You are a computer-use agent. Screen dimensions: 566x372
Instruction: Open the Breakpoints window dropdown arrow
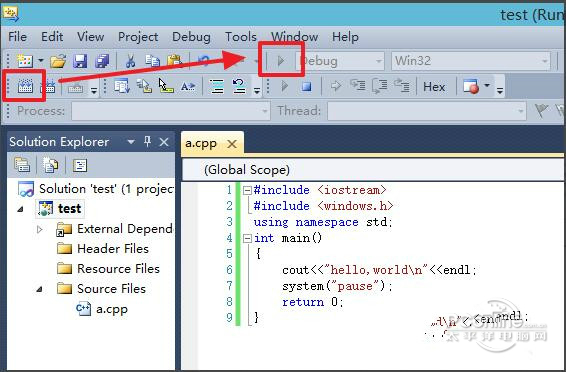click(487, 86)
